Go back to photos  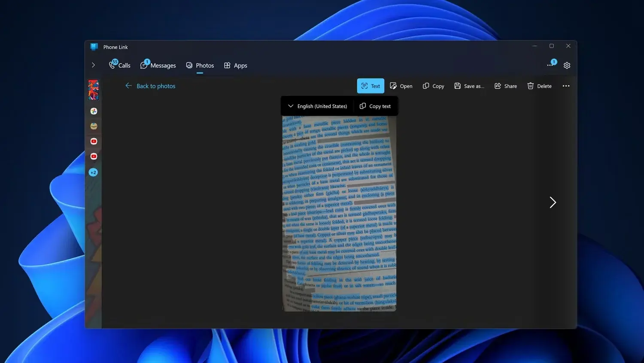tap(150, 86)
